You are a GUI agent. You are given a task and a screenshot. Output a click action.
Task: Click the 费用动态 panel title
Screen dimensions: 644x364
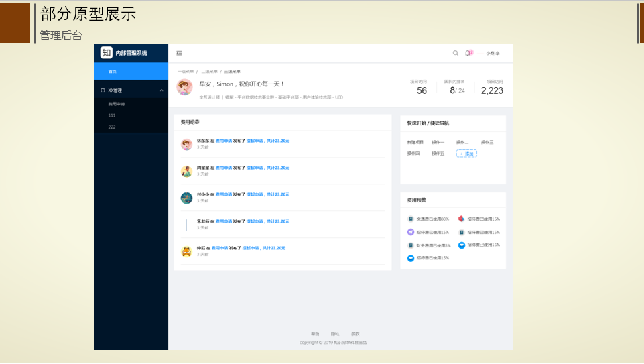(190, 122)
